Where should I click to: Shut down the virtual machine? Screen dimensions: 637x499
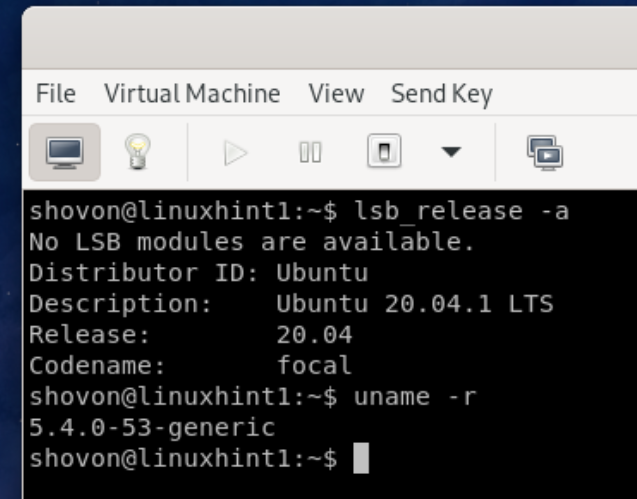384,152
